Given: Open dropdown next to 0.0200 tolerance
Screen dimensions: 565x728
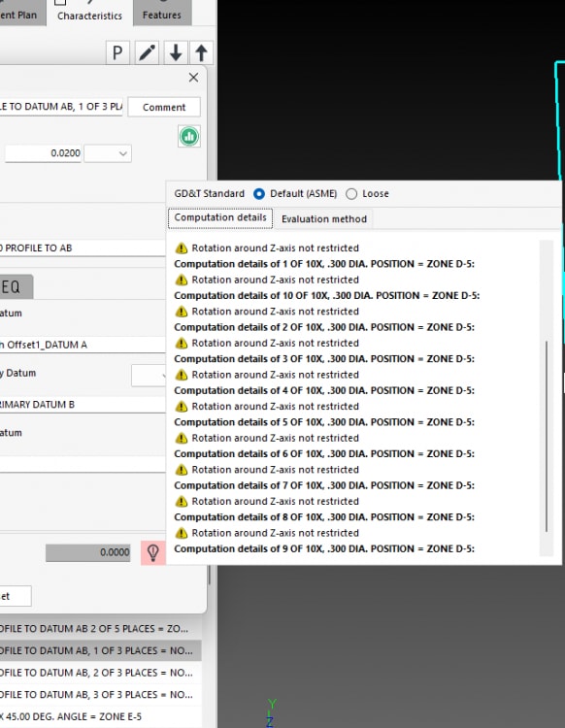Looking at the screenshot, I should (108, 153).
